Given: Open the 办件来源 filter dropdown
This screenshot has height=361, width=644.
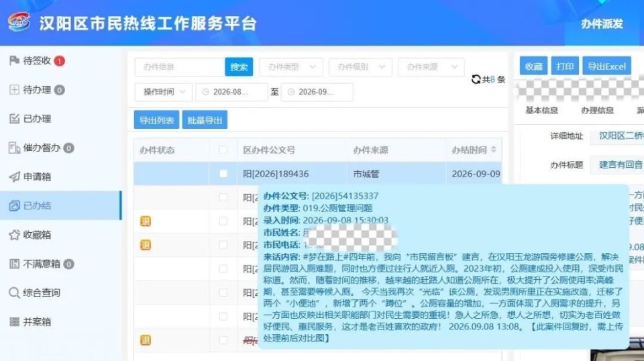Looking at the screenshot, I should click(x=431, y=67).
